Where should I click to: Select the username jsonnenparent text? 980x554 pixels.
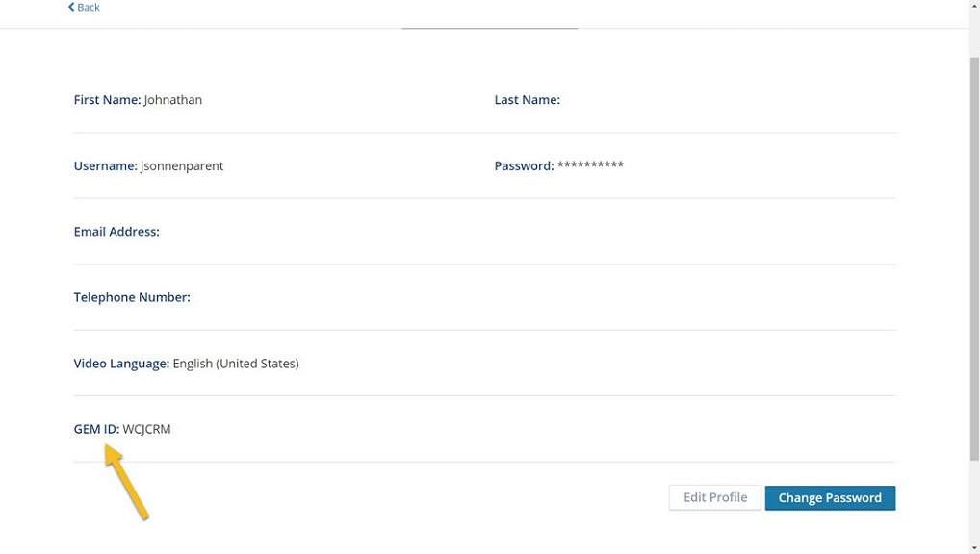click(182, 166)
